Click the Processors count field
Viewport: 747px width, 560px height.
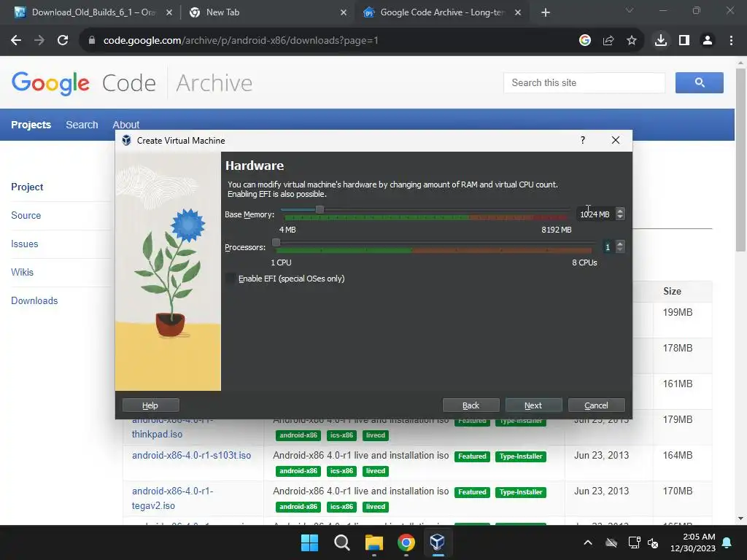(608, 247)
